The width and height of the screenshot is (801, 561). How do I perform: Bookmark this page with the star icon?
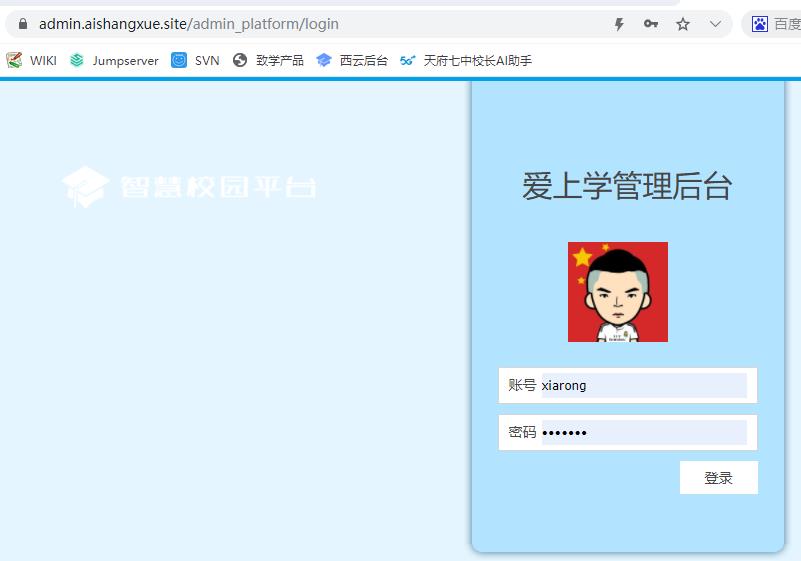point(683,24)
